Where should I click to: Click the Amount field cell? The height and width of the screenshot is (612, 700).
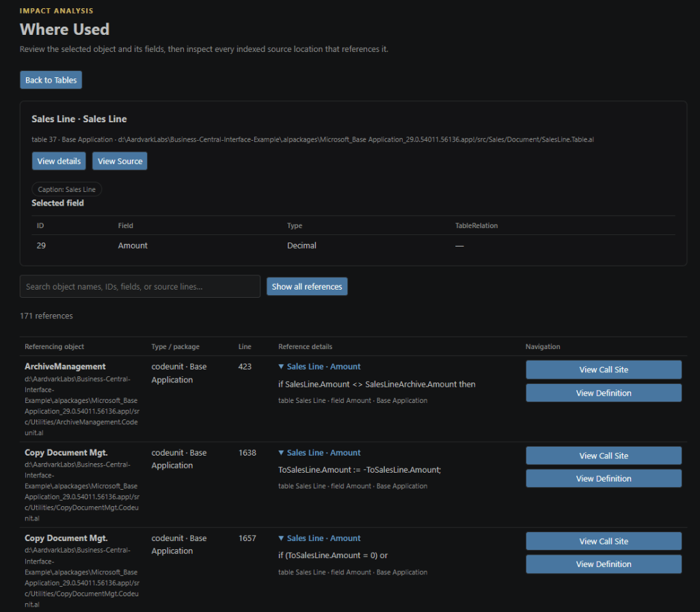point(133,245)
